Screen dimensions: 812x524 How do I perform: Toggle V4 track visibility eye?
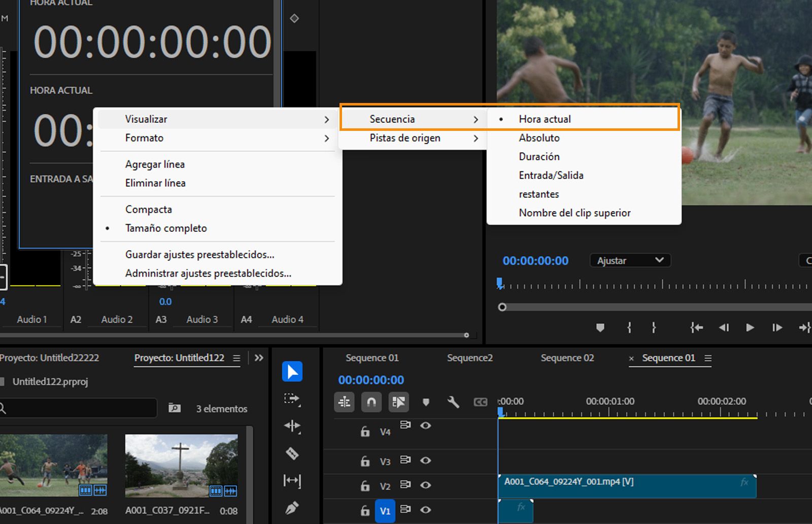click(426, 426)
